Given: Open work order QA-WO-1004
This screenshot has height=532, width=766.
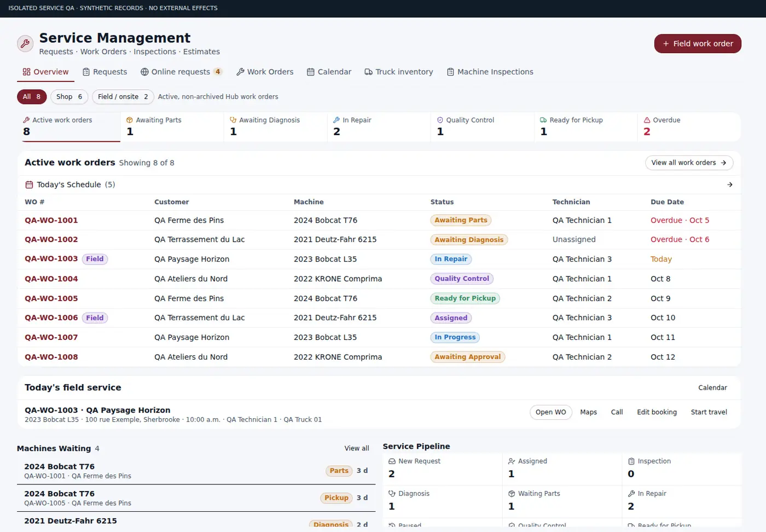Looking at the screenshot, I should click(51, 279).
